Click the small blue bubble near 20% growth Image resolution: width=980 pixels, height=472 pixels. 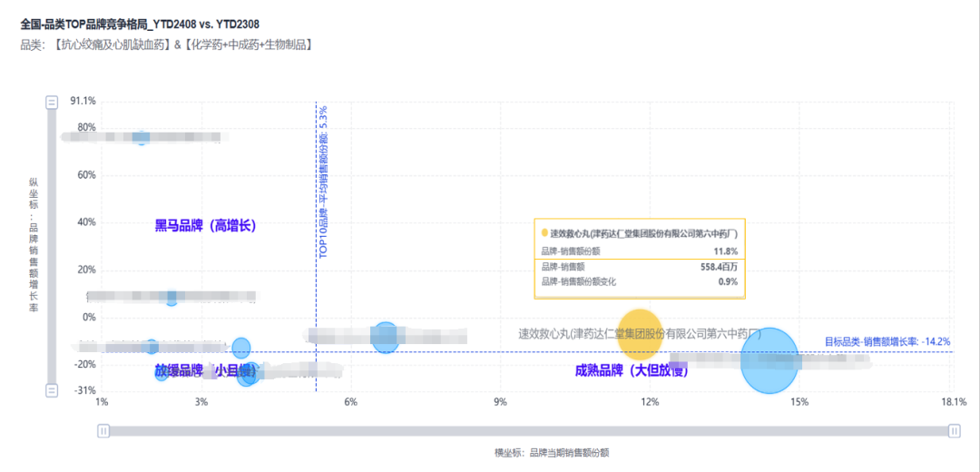click(x=171, y=298)
